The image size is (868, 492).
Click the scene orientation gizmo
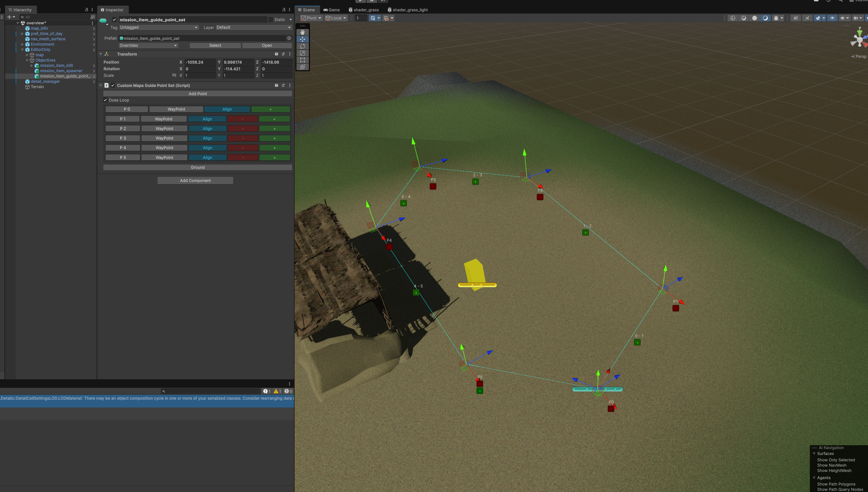pyautogui.click(x=859, y=40)
